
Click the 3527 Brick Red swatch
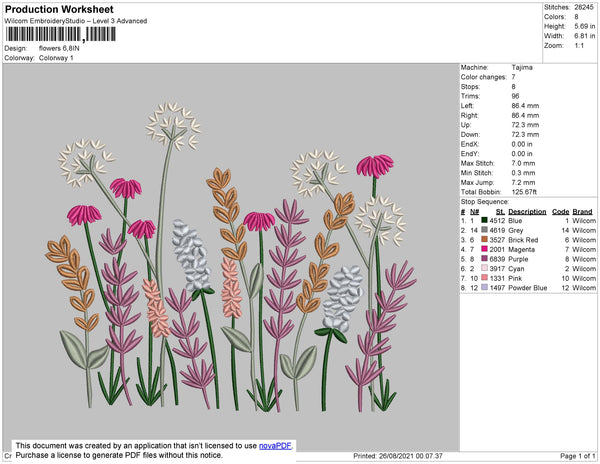(x=484, y=239)
